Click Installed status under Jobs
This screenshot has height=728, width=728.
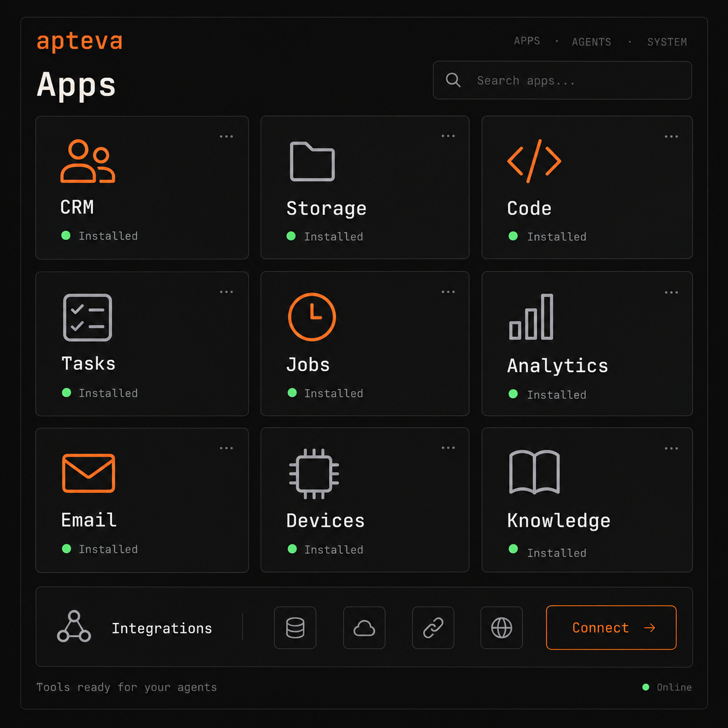[326, 393]
